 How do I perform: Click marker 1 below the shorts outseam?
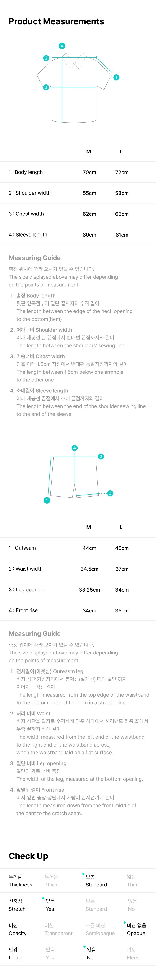coord(47,500)
